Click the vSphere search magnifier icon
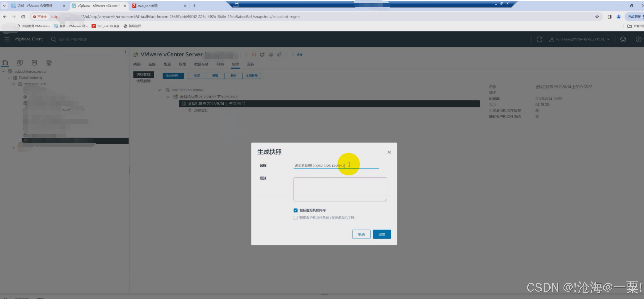The width and height of the screenshot is (644, 299). click(53, 39)
